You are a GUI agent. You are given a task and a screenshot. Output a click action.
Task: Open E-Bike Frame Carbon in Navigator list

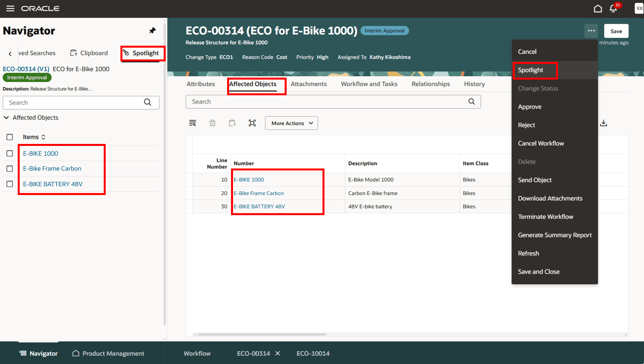point(52,168)
